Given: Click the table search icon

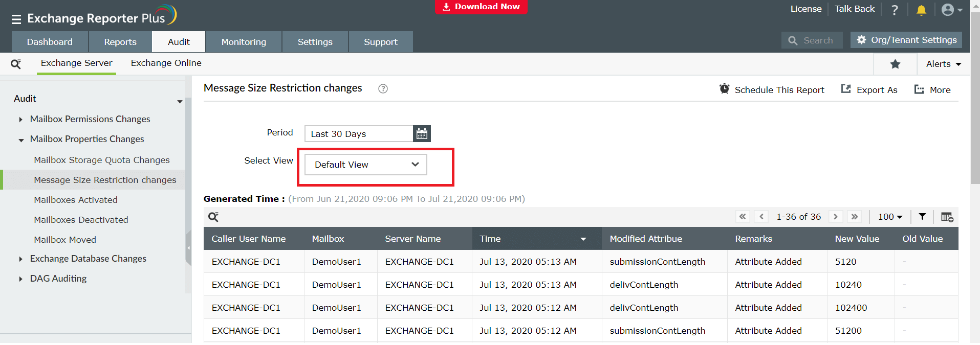Looking at the screenshot, I should (x=213, y=217).
